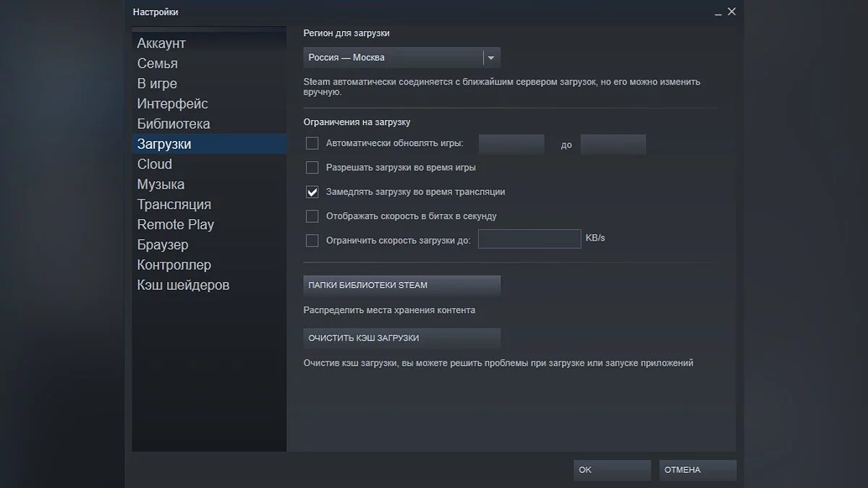Select Remote Play in sidebar
868x488 pixels.
[x=176, y=224]
